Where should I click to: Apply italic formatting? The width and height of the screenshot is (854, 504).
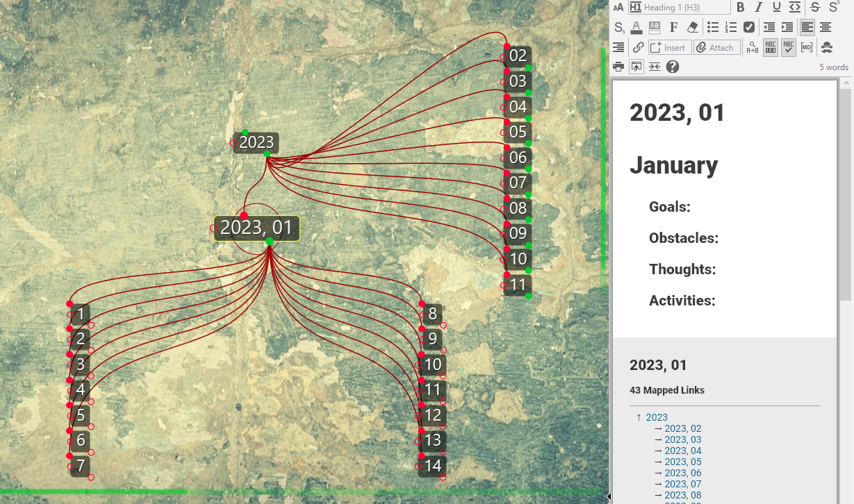(x=759, y=7)
